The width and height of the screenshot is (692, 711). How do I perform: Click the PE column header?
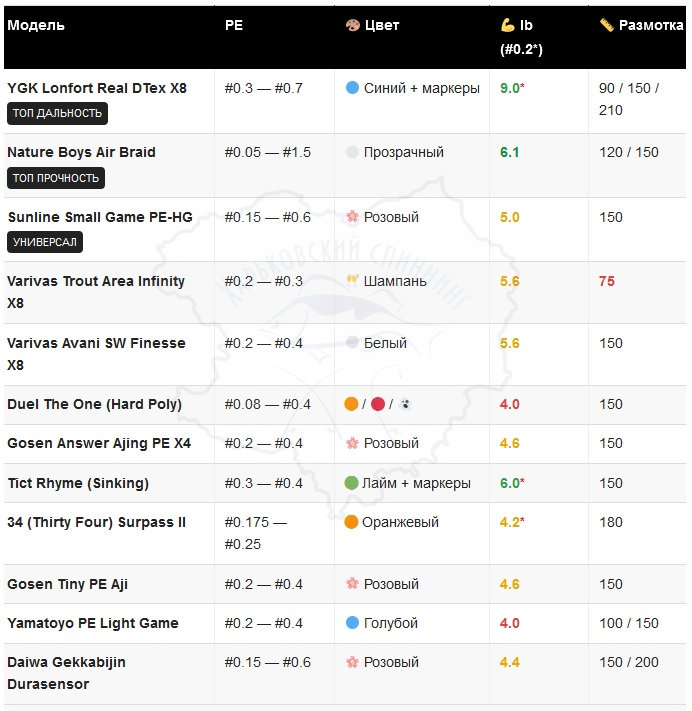[234, 25]
